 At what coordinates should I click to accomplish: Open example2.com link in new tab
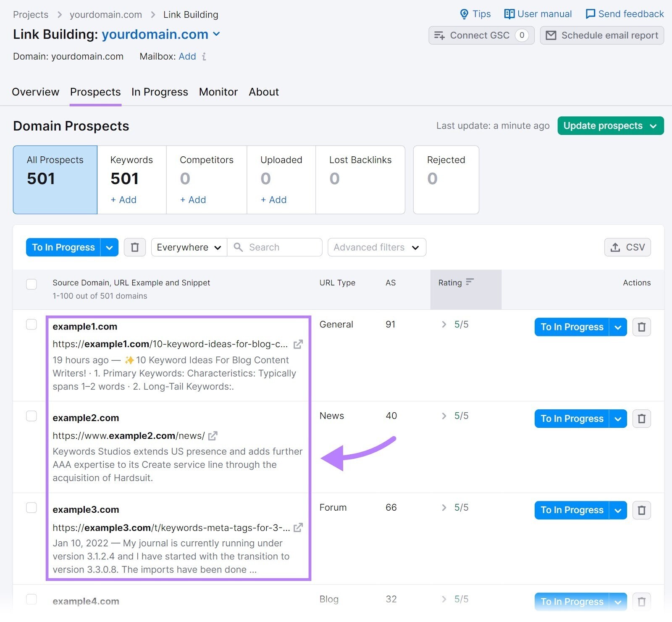tap(213, 436)
